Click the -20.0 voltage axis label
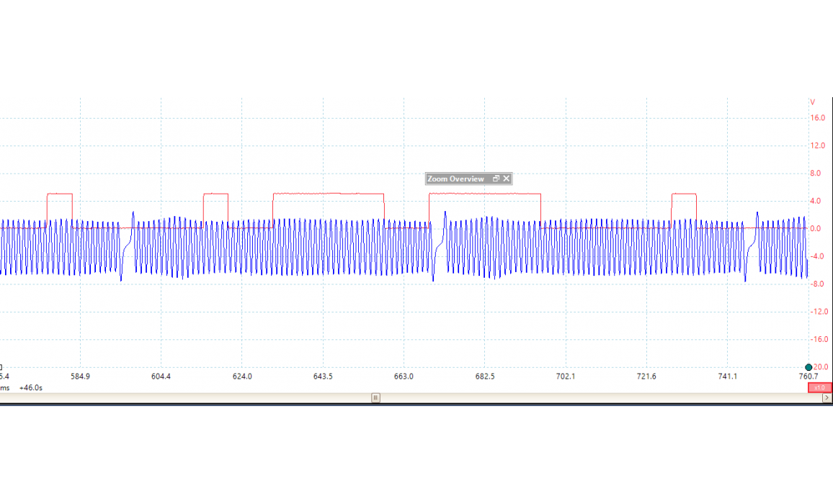 (820, 367)
